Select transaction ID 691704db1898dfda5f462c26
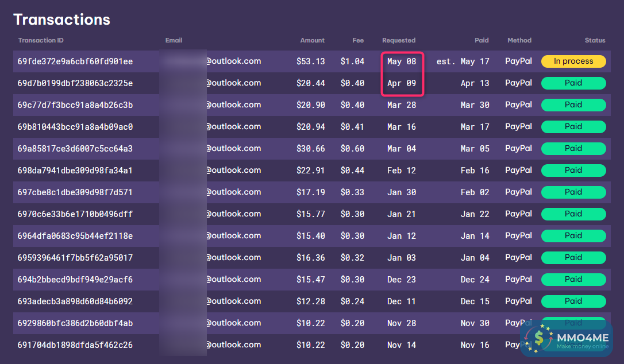 tap(75, 345)
